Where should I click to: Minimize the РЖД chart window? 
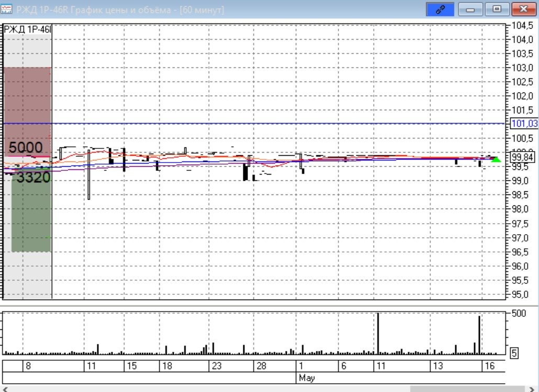tap(470, 9)
